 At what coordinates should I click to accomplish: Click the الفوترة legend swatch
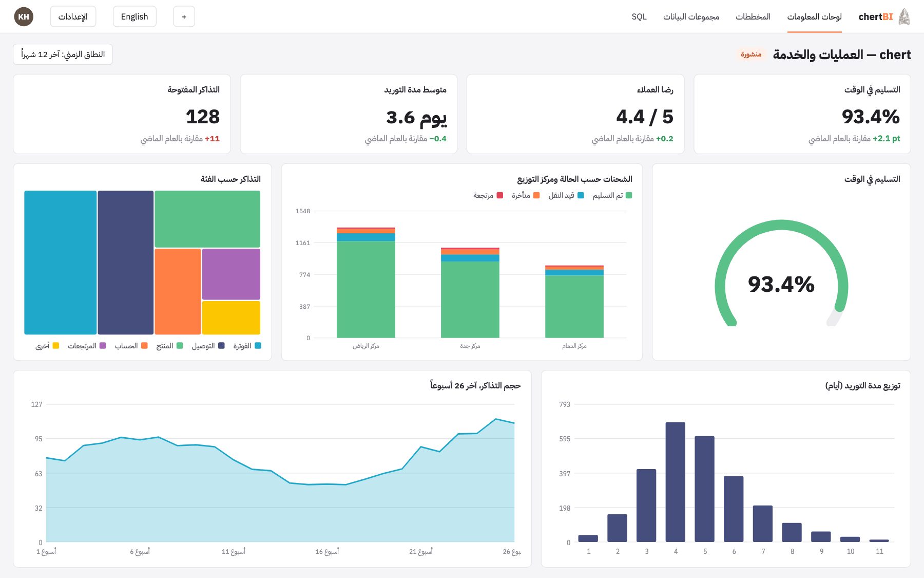point(258,346)
